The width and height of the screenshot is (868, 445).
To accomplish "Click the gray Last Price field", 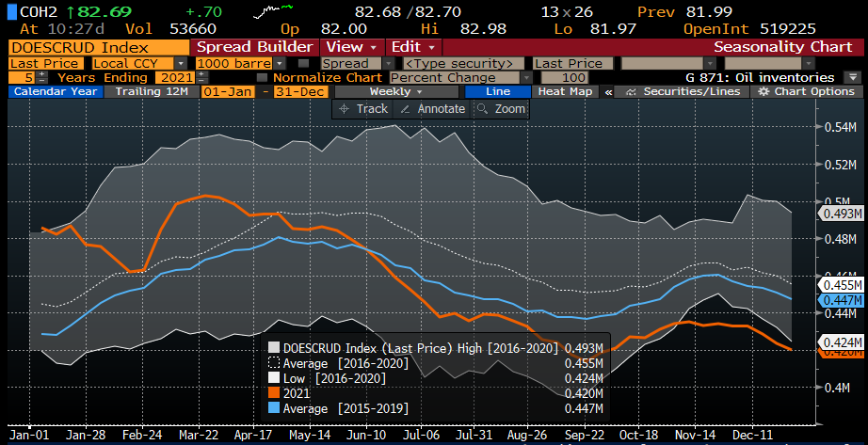I will click(x=573, y=63).
